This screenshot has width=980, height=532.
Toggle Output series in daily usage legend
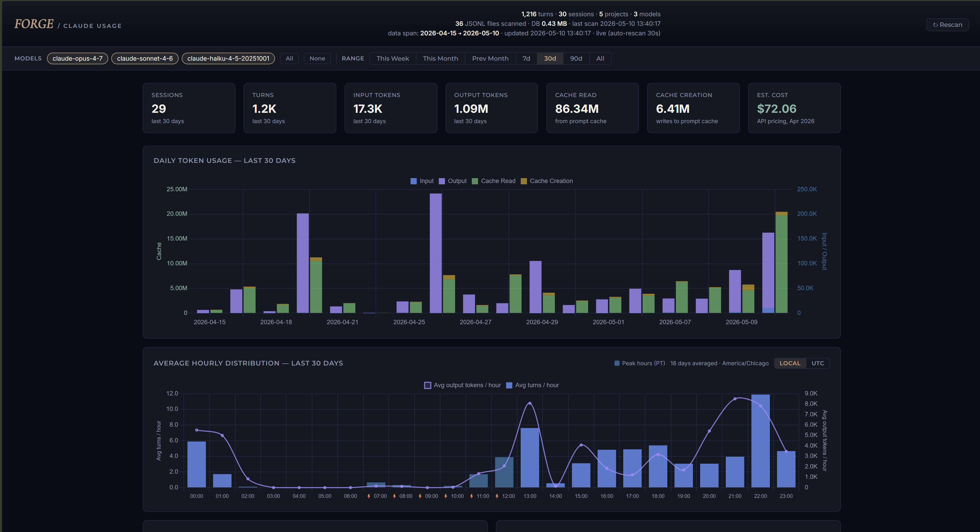(453, 181)
